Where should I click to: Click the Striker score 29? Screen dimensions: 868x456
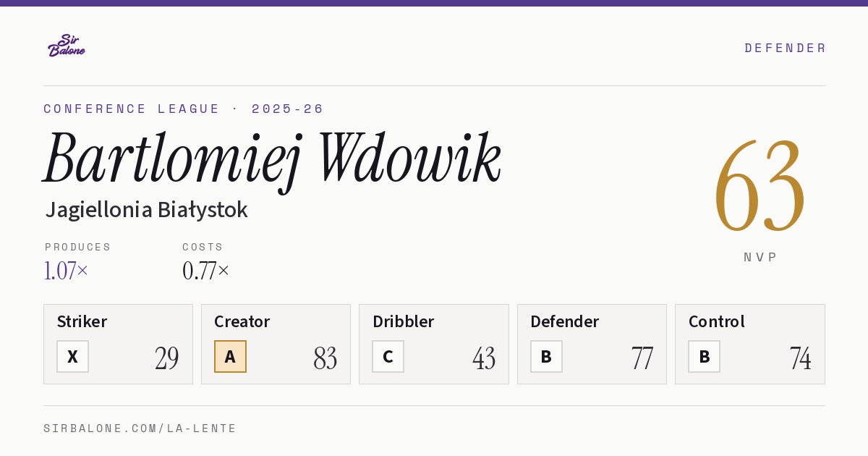coord(166,358)
